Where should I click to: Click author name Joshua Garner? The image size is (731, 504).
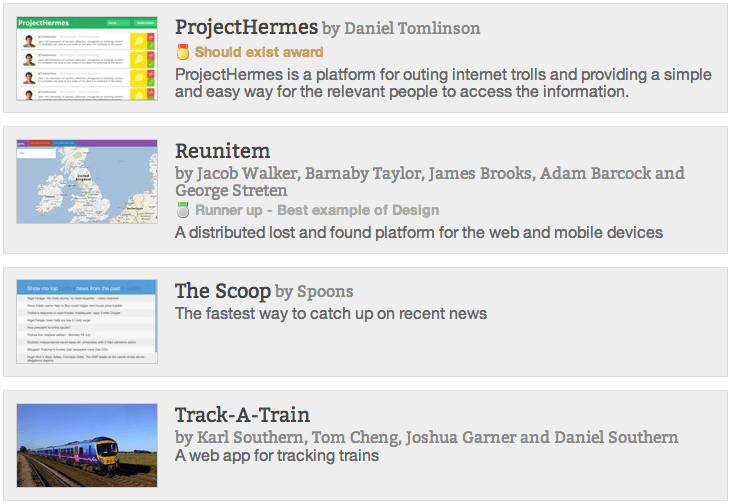(x=461, y=437)
